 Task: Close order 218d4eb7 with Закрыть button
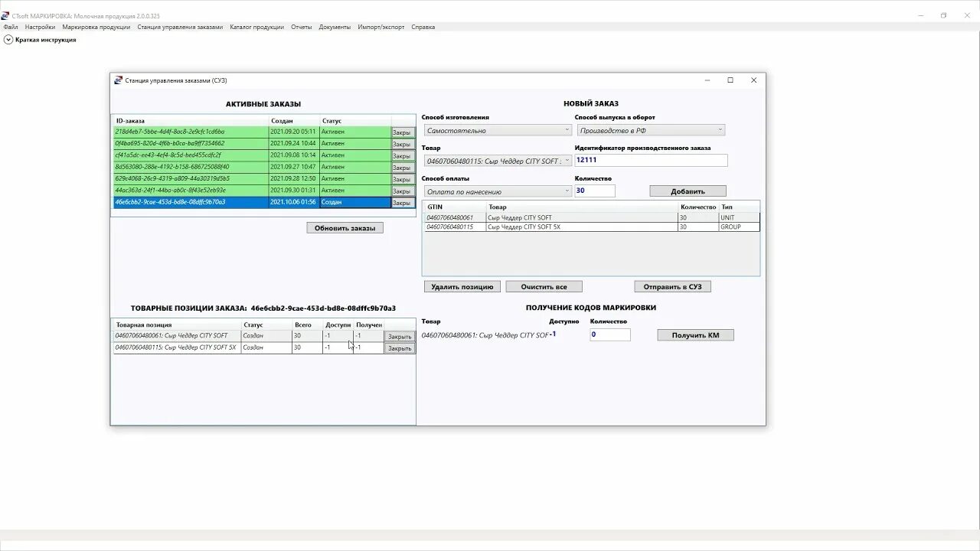(x=403, y=132)
